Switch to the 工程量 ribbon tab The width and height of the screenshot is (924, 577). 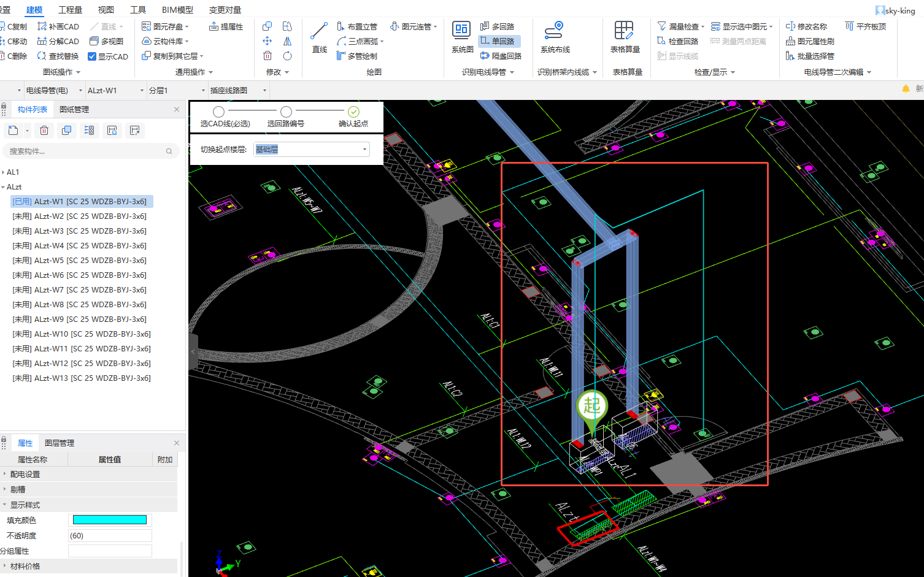coord(70,10)
